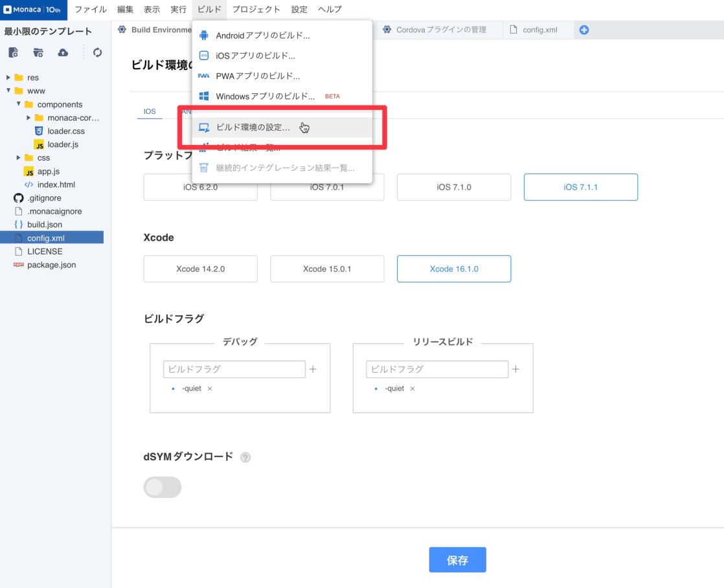Viewport: 724px width, 588px height.
Task: Create a new file in the project panel
Action: pyautogui.click(x=14, y=52)
